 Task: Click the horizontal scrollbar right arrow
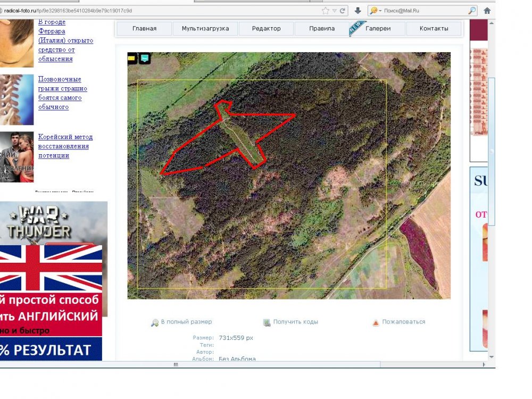[x=484, y=364]
